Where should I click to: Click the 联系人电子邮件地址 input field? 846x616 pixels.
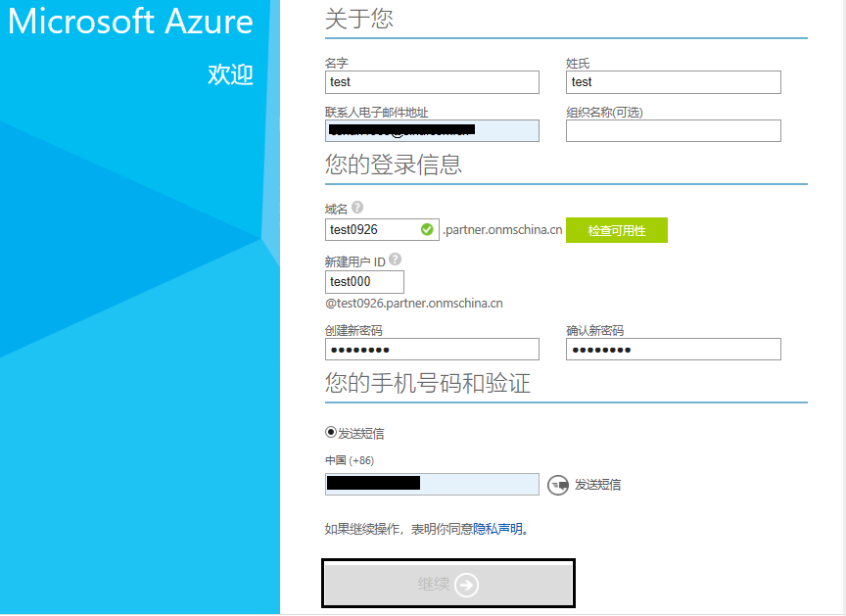point(432,130)
